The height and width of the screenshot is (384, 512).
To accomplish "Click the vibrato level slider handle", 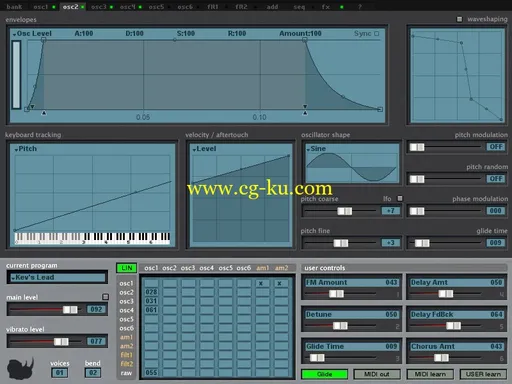I will [x=61, y=342].
